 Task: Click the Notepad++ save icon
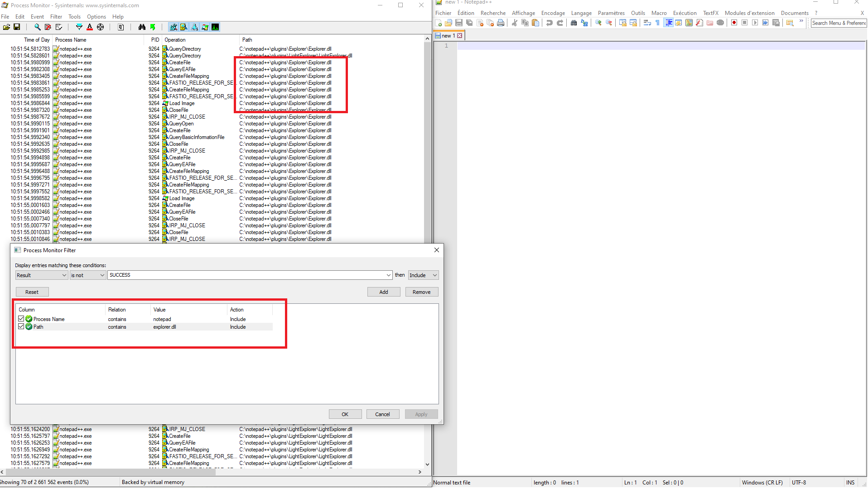tap(459, 23)
